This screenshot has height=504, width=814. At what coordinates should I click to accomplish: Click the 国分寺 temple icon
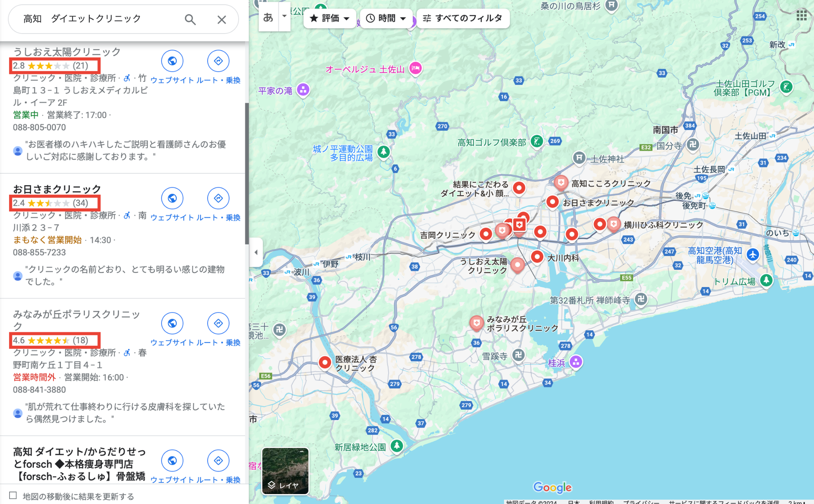(x=692, y=145)
